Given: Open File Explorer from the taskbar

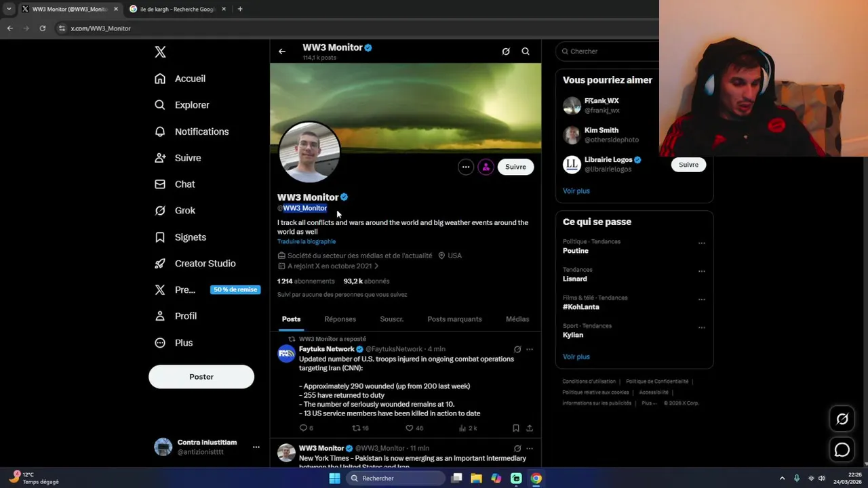Looking at the screenshot, I should coord(477,479).
